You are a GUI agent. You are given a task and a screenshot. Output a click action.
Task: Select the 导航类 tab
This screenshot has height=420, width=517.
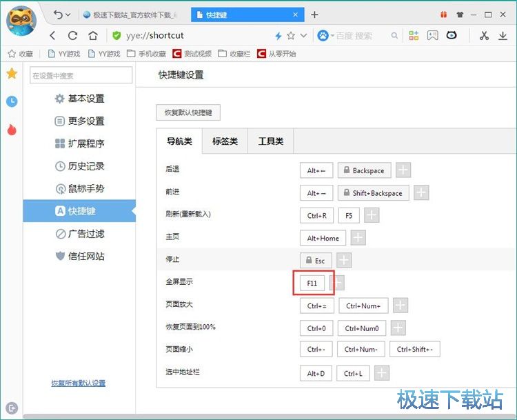click(x=179, y=141)
